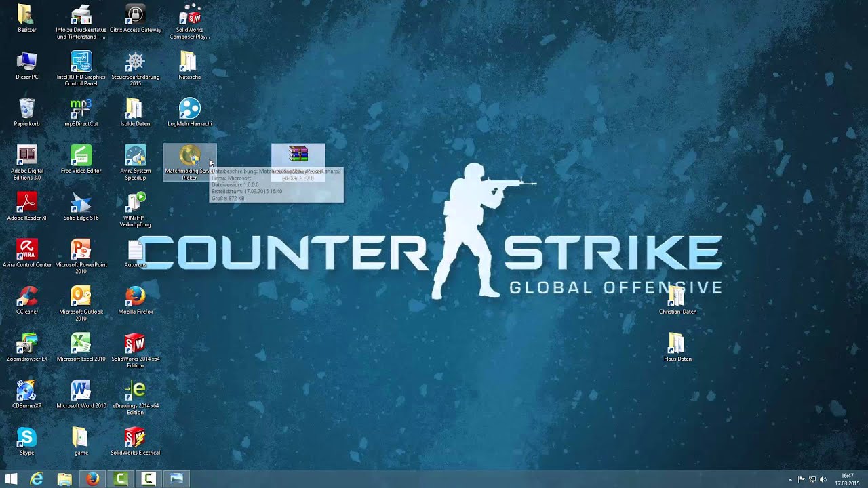
Task: Select the WinRAR archive file on the desktop
Action: tap(298, 162)
